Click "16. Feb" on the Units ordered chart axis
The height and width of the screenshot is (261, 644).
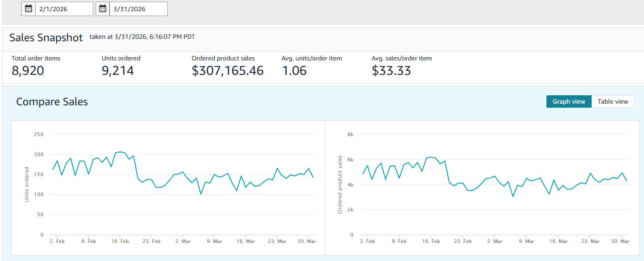(x=120, y=241)
